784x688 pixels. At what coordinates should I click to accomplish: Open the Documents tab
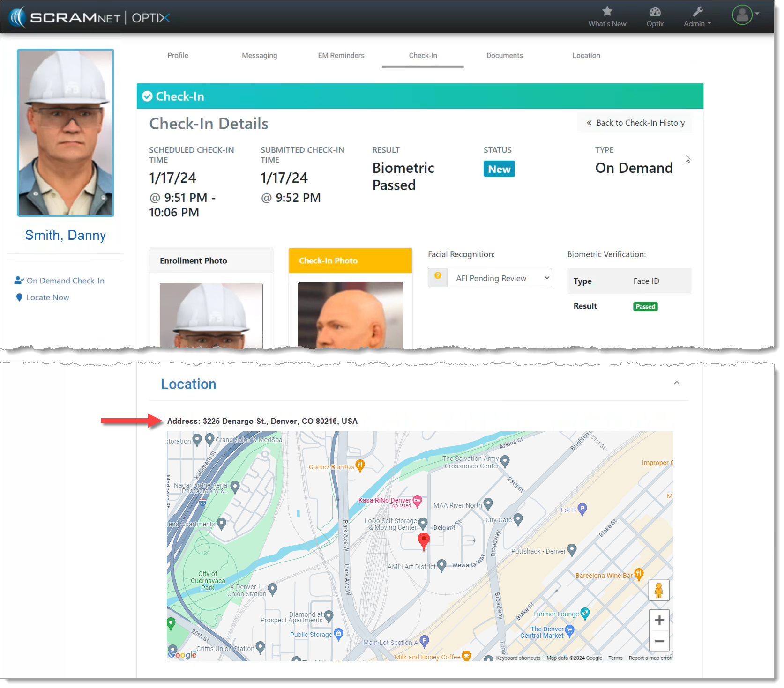504,56
